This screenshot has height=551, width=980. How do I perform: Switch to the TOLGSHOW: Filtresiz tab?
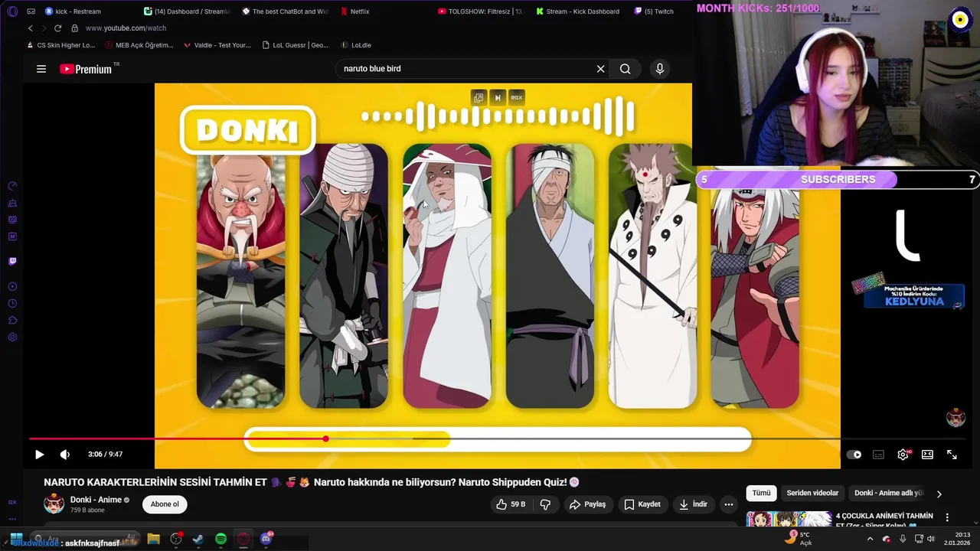[481, 11]
